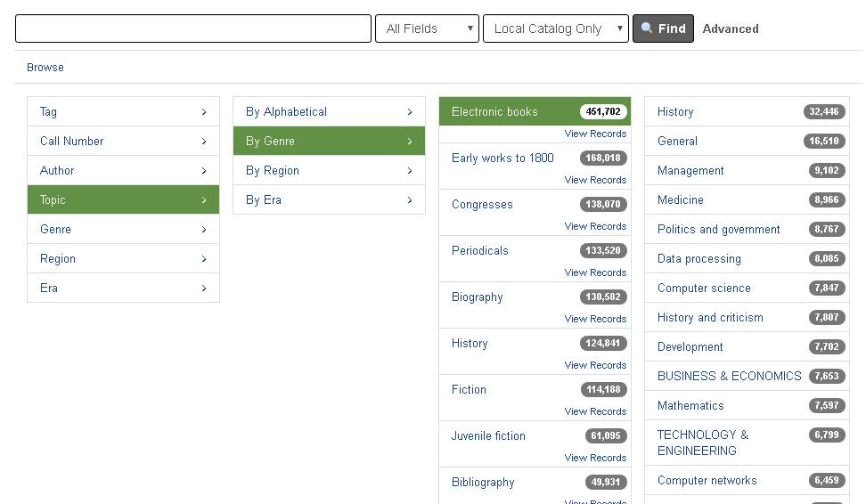Image resolution: width=866 pixels, height=504 pixels.
Task: Open the Local Catalog Only dropdown
Action: click(555, 28)
